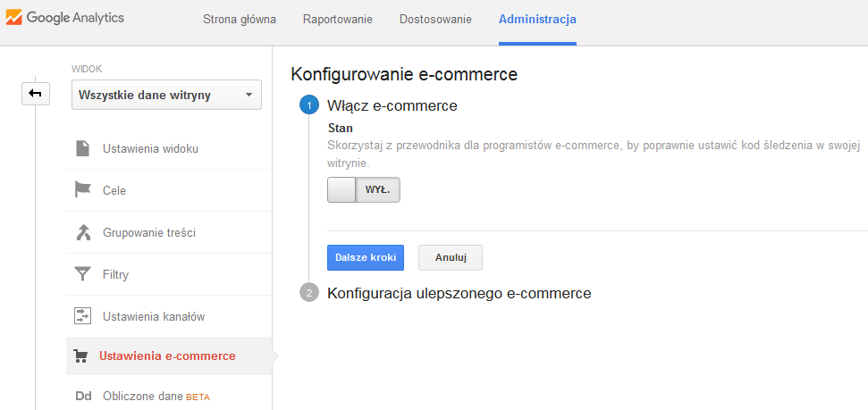Open the Administracja tab
This screenshot has width=868, height=410.
537,20
